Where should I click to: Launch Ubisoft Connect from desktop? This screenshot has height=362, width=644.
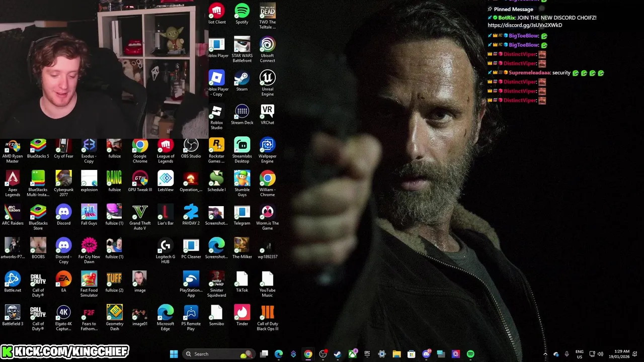pos(267,50)
